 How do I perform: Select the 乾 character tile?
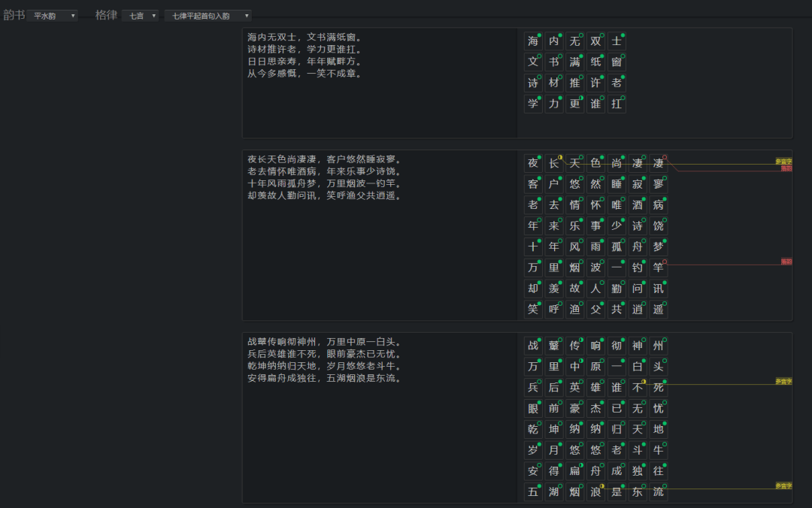point(533,429)
